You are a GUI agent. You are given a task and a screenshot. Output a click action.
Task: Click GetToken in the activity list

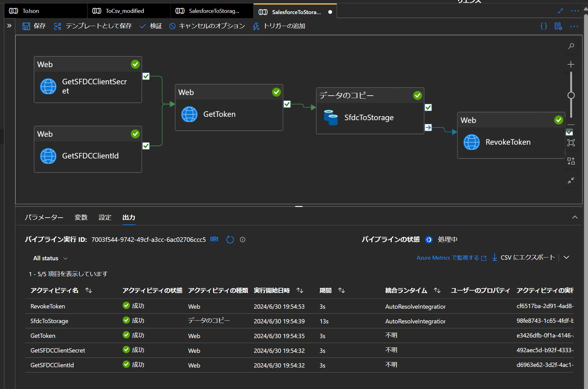pos(43,336)
